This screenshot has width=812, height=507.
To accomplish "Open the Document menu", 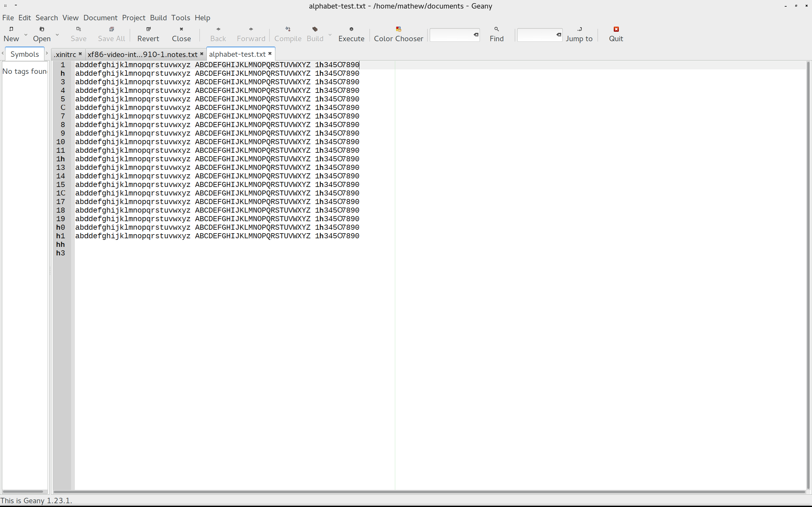I will pos(100,18).
